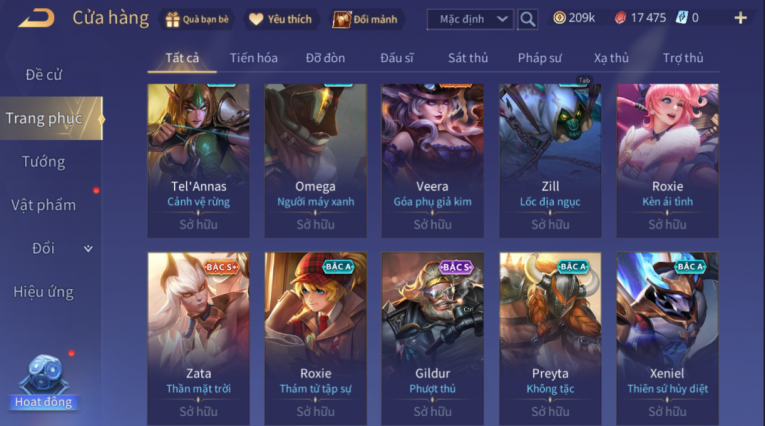
Task: Open Tướng in the sidebar
Action: 43,162
